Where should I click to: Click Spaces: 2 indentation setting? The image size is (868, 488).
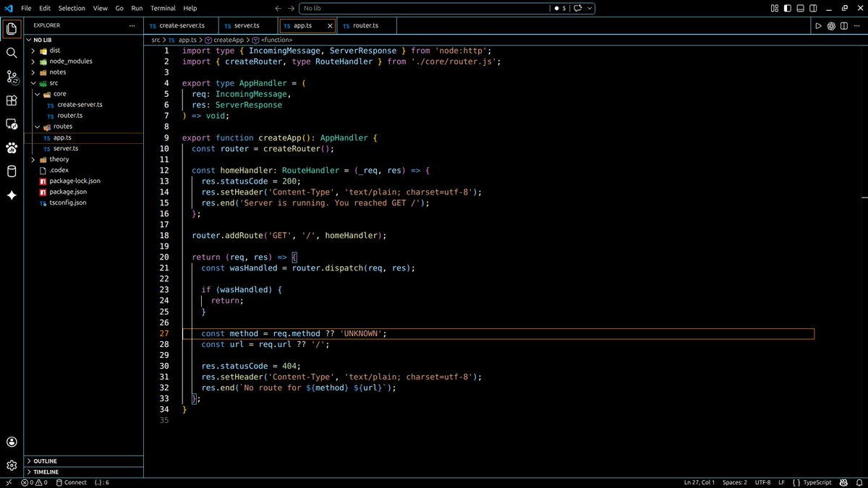(735, 482)
